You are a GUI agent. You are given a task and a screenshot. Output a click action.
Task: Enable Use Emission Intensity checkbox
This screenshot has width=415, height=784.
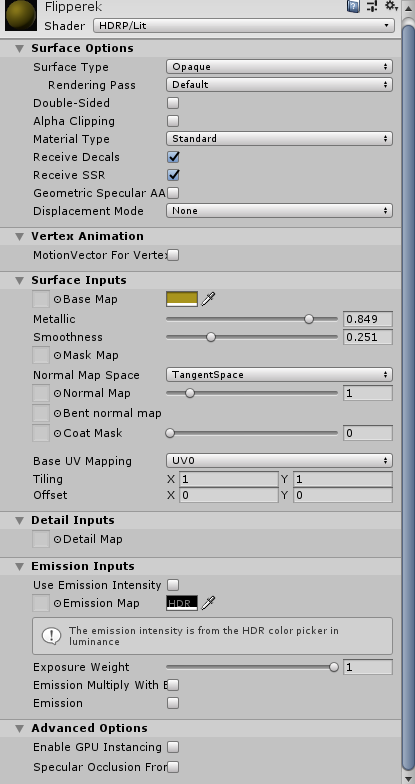[173, 585]
